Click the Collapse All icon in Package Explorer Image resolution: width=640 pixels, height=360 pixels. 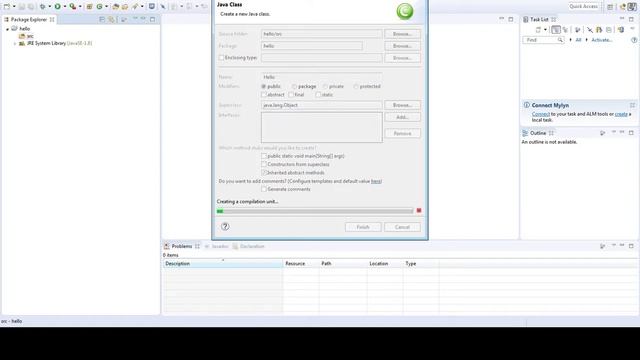102,19
